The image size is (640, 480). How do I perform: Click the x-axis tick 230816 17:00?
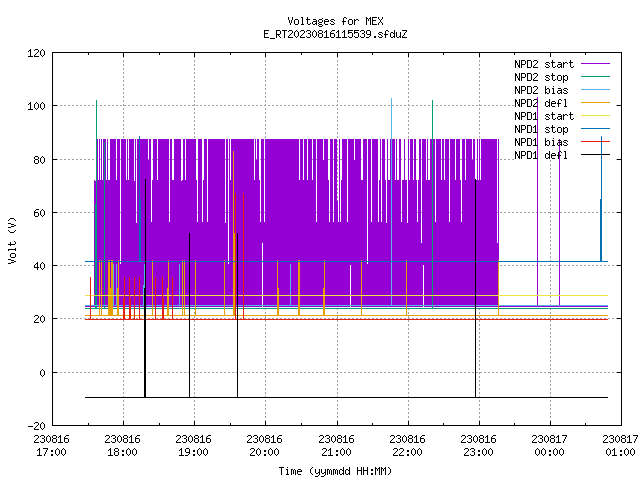(51, 446)
